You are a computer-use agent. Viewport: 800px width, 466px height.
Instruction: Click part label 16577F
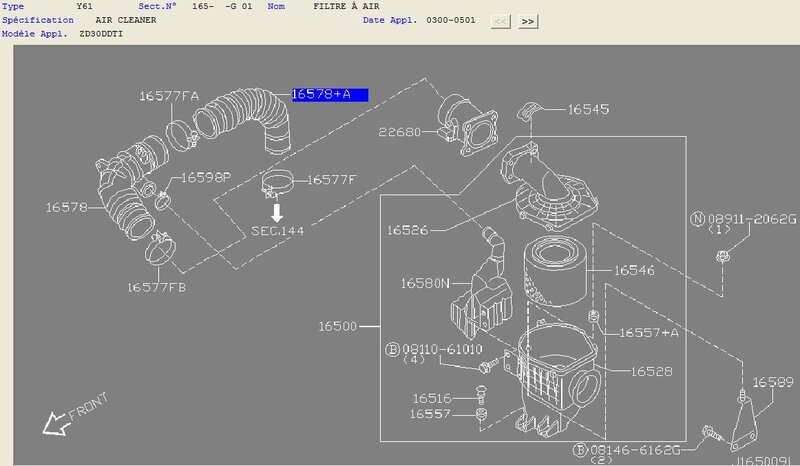click(x=333, y=180)
